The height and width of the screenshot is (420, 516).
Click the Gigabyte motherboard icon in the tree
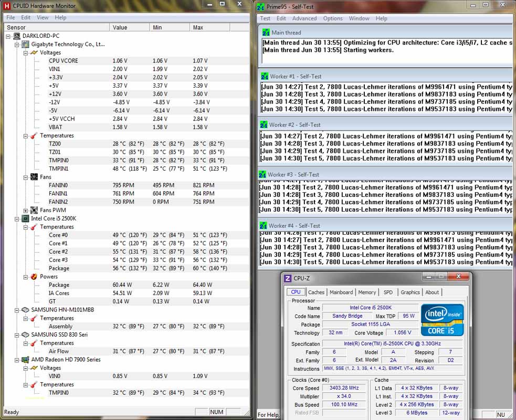[25, 44]
